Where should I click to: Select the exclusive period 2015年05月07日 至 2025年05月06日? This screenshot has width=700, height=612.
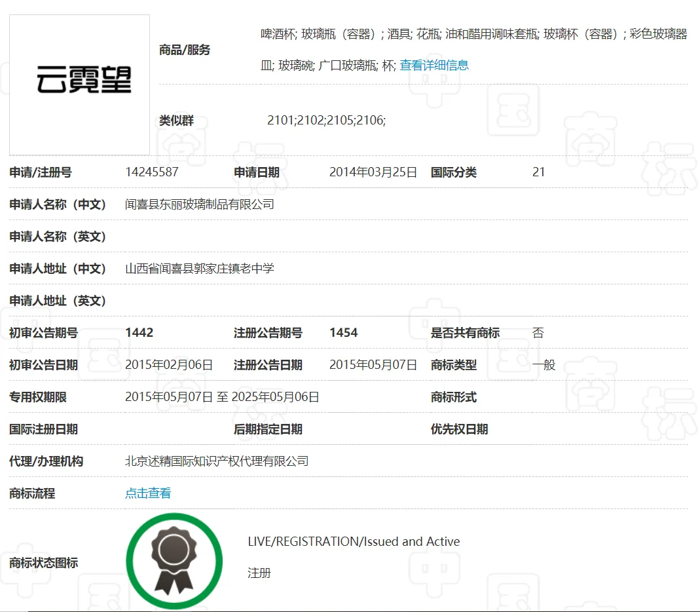(x=222, y=397)
